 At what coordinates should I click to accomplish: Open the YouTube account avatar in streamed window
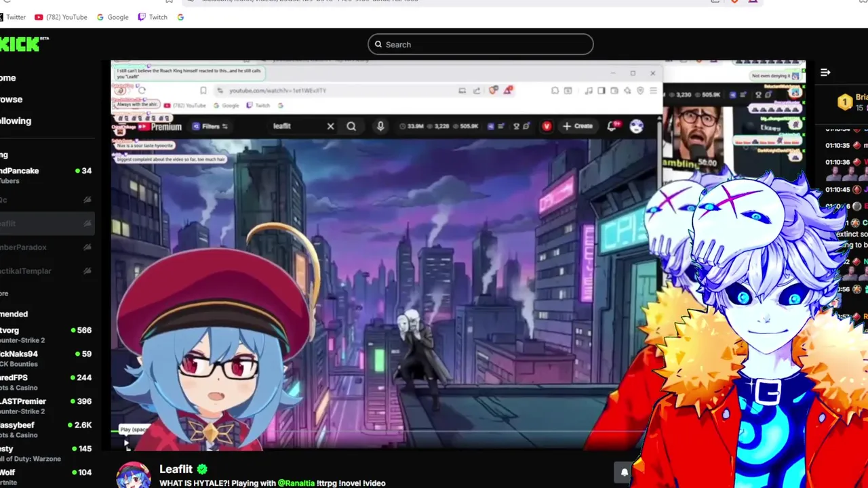636,126
